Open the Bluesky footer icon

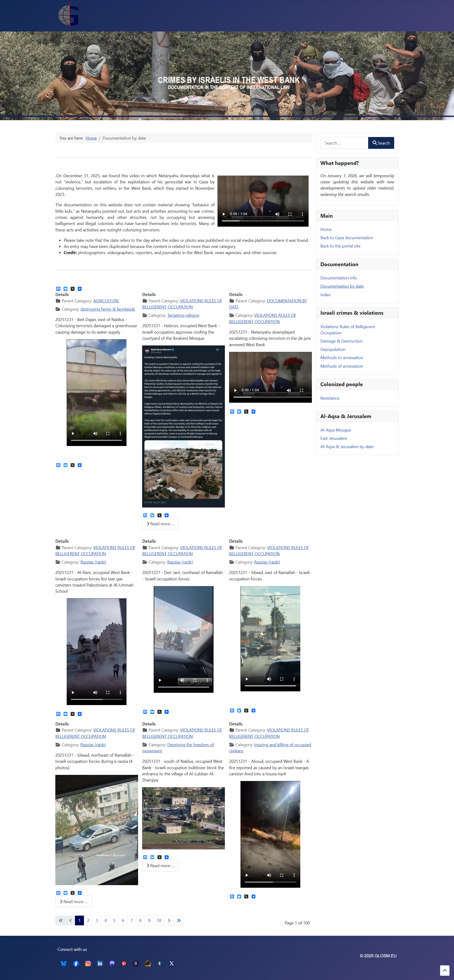tap(64, 963)
